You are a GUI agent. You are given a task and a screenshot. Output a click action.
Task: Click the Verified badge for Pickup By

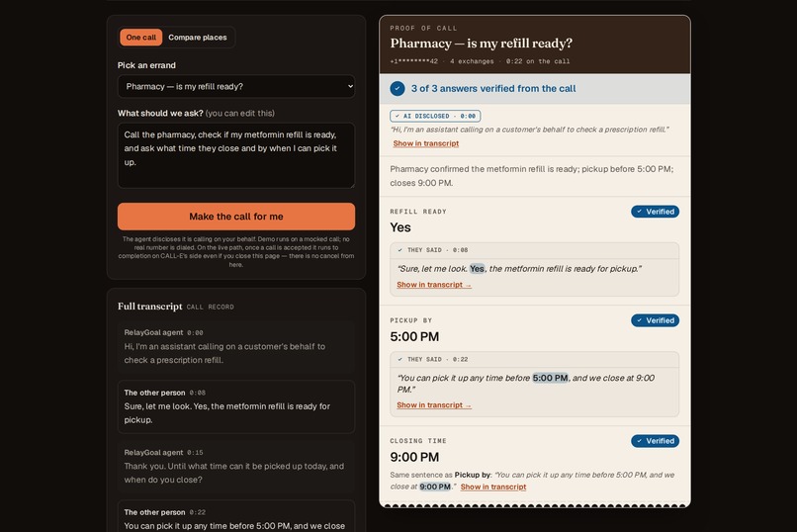pos(656,320)
